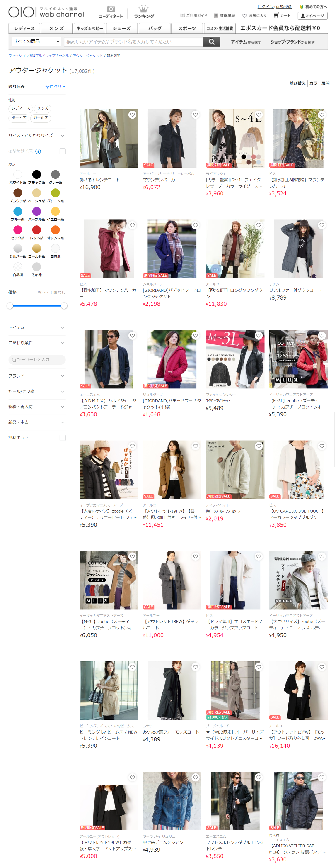Click the 条件クリア link
Viewport: 336px width, 868px height.
click(55, 87)
